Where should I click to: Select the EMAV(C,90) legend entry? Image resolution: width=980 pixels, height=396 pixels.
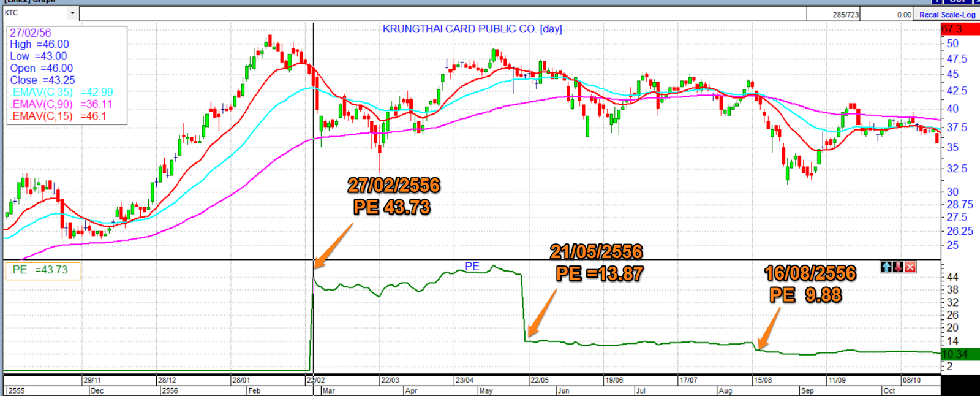click(x=61, y=104)
